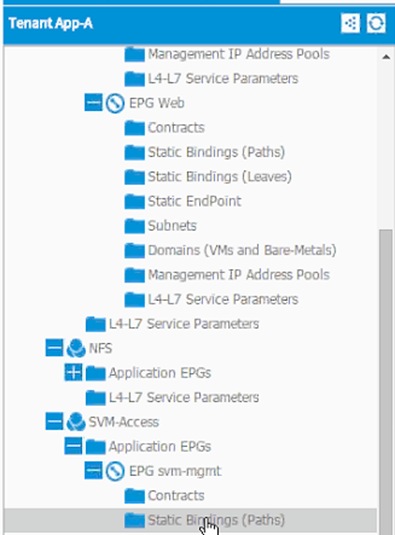Collapse the SVM-Access application profile
The height and width of the screenshot is (535, 395).
[x=54, y=421]
